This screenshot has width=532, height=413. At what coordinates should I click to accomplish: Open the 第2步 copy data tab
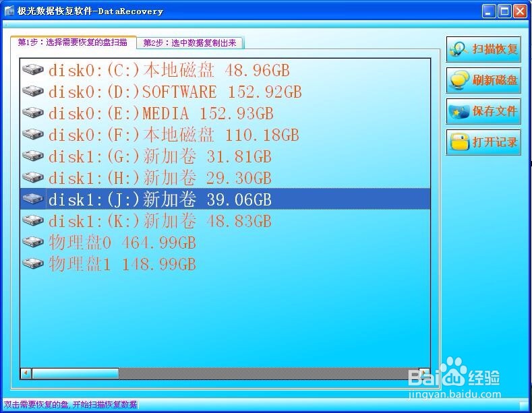(189, 43)
